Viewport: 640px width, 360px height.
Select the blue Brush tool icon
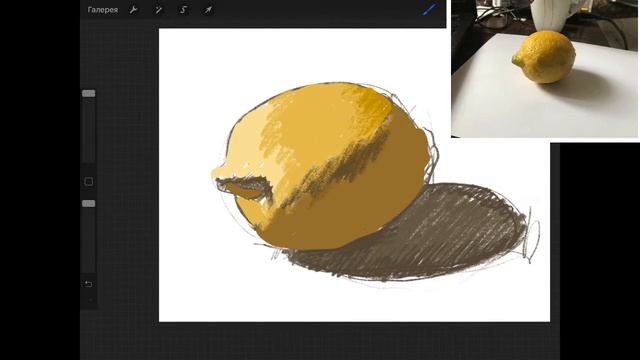point(429,10)
